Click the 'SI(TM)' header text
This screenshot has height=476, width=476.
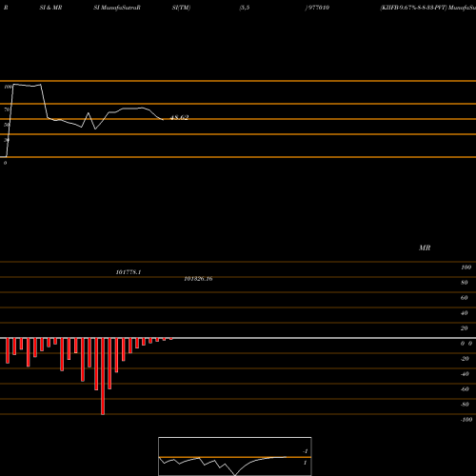pos(181,8)
